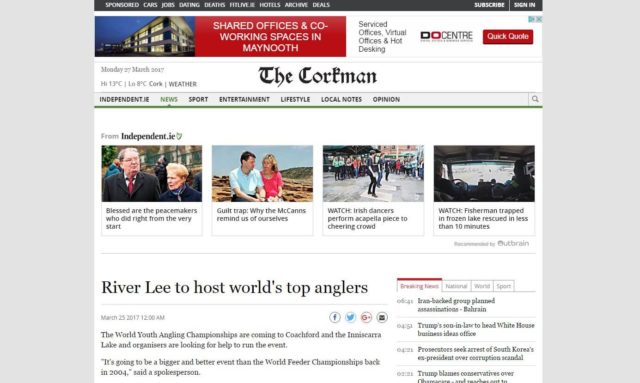Share article on Google Plus
The width and height of the screenshot is (640, 383).
[366, 317]
